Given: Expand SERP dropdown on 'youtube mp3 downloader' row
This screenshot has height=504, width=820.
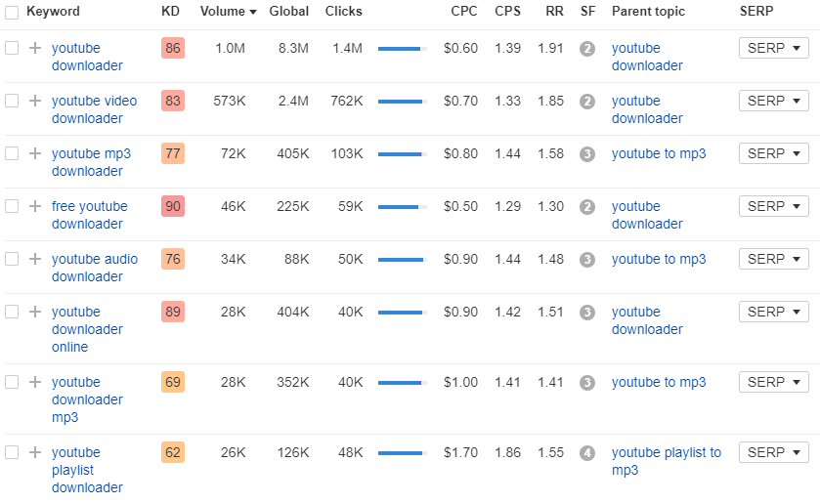Looking at the screenshot, I should (x=774, y=153).
